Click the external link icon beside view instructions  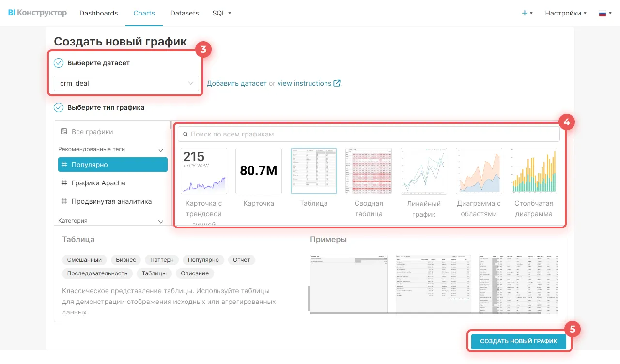pos(337,83)
